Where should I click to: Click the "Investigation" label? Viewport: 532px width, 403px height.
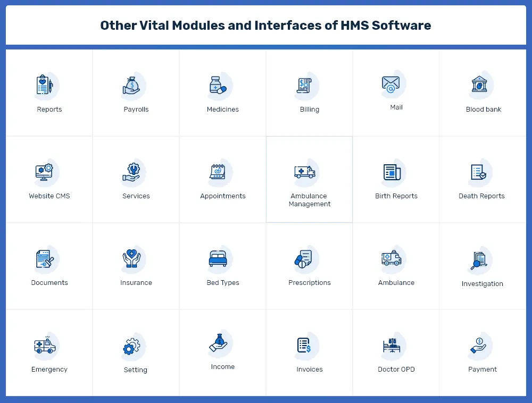(x=483, y=284)
